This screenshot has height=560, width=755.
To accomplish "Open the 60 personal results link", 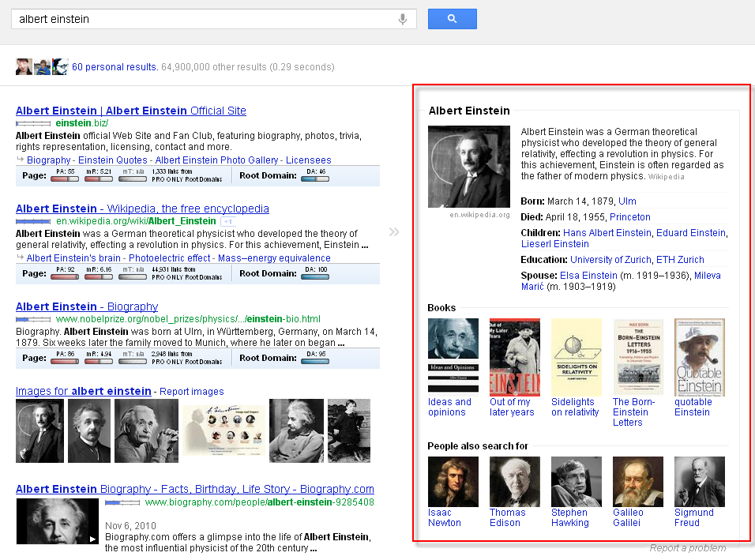I will [x=115, y=67].
